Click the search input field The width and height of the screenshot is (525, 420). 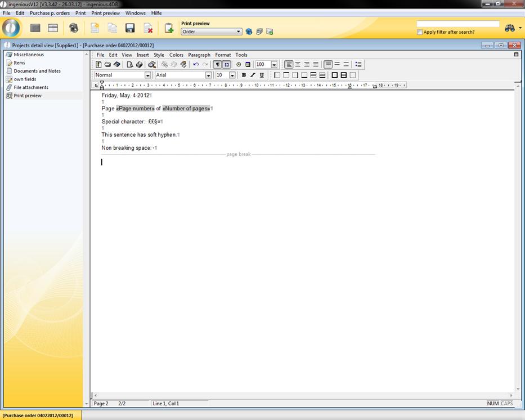[457, 24]
